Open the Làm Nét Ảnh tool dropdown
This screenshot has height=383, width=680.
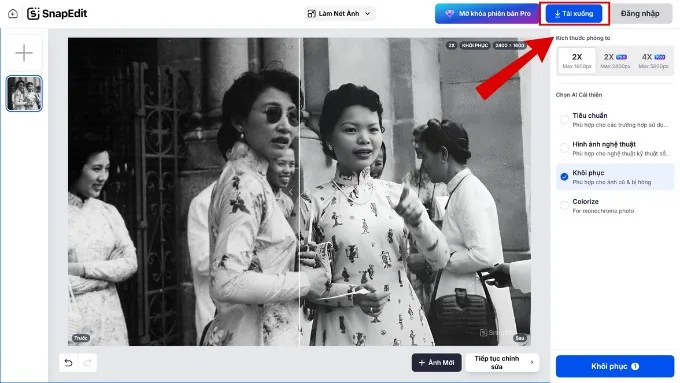tap(339, 13)
